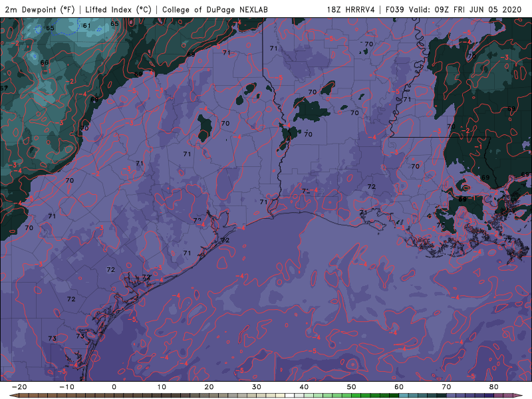Select the "60" colorbar scale label

[x=399, y=387]
